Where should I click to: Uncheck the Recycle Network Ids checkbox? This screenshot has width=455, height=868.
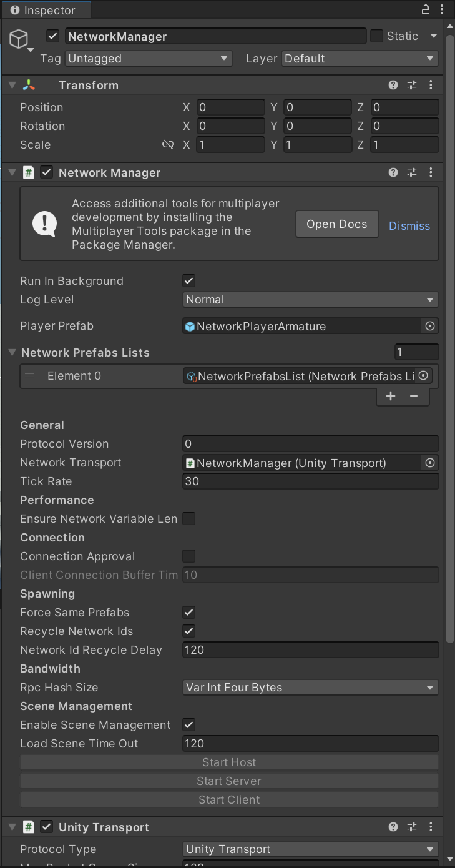[x=188, y=631]
